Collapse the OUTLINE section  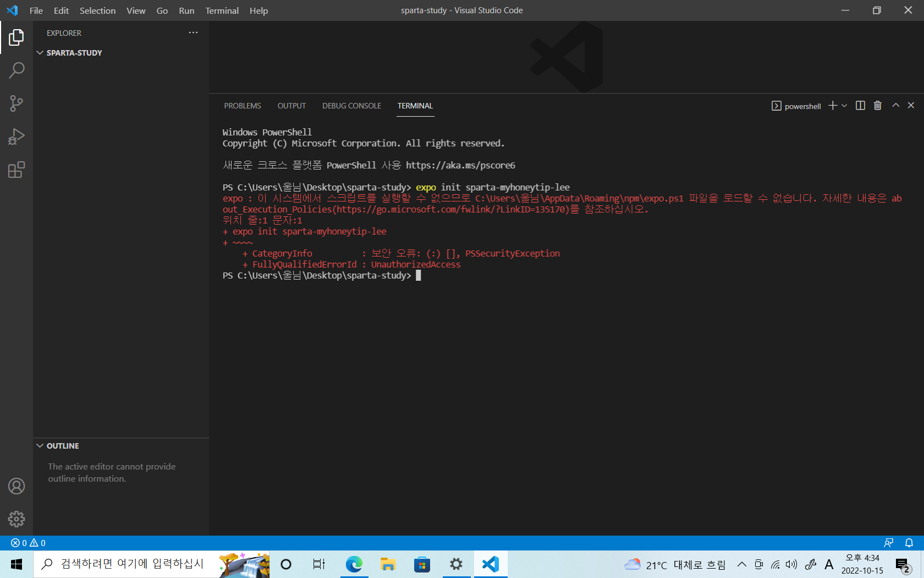57,446
